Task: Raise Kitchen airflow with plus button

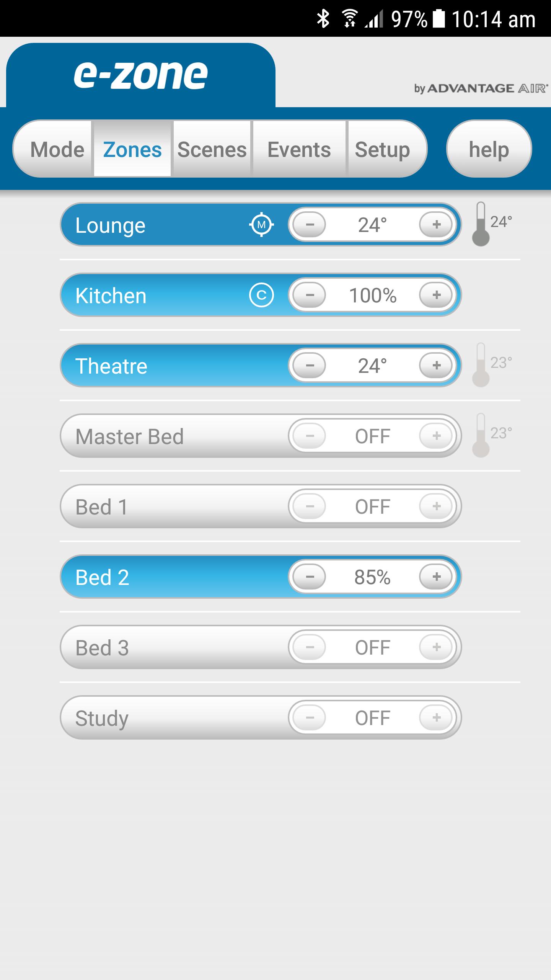Action: pos(436,295)
